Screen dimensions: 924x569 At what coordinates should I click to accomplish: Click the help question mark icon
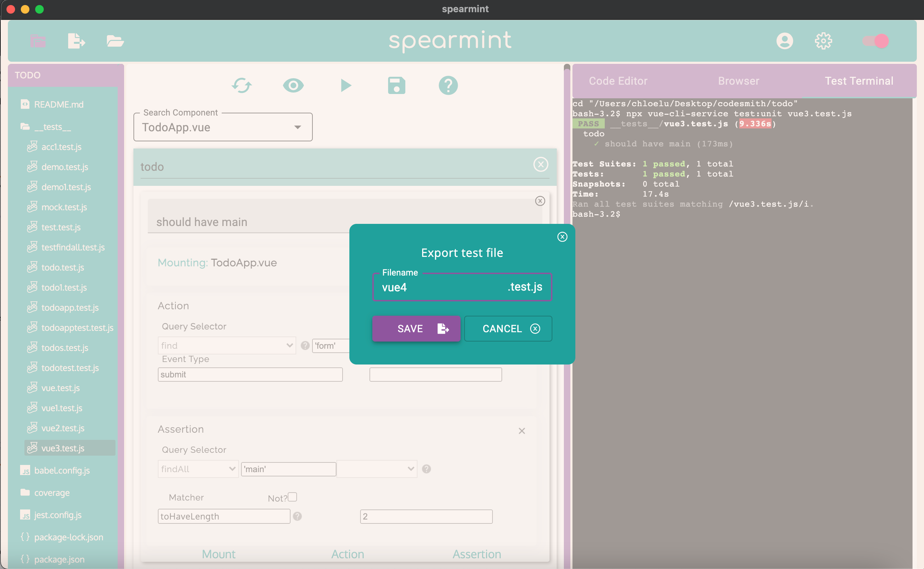[x=448, y=85]
